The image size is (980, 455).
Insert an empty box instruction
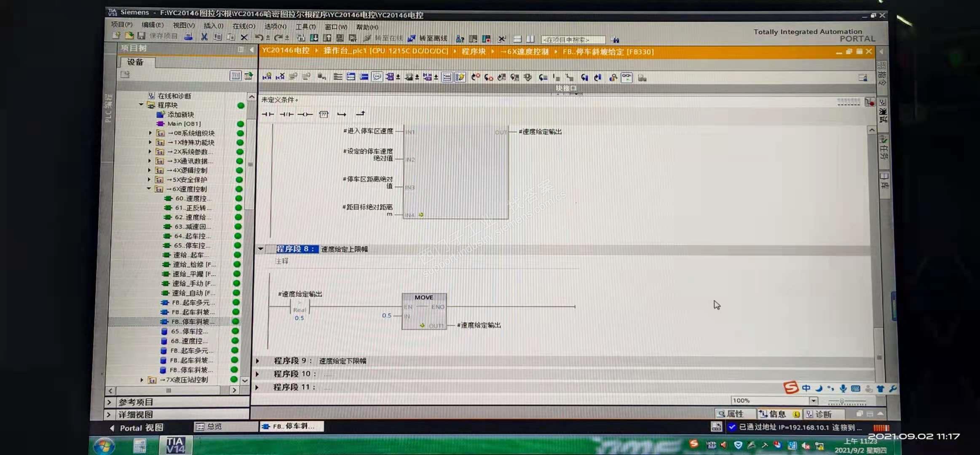point(324,114)
